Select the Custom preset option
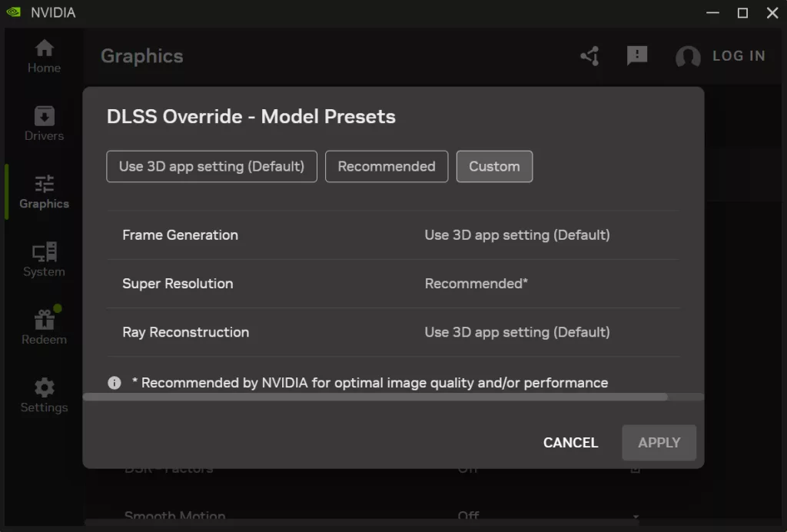Viewport: 787px width, 532px height. 494,166
